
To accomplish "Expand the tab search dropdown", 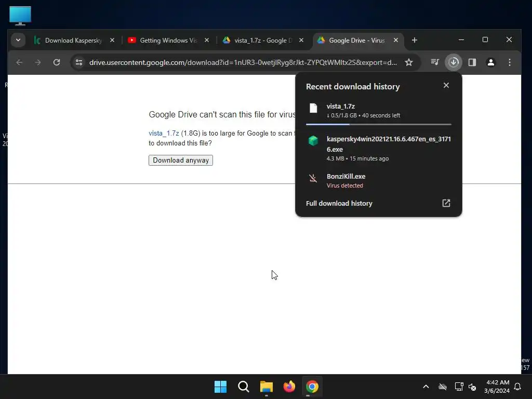I will [18, 41].
